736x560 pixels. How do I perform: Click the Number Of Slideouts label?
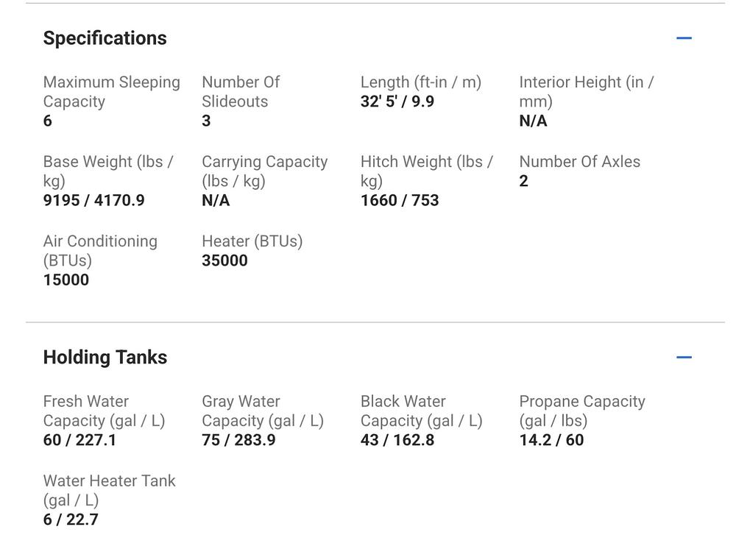click(241, 92)
